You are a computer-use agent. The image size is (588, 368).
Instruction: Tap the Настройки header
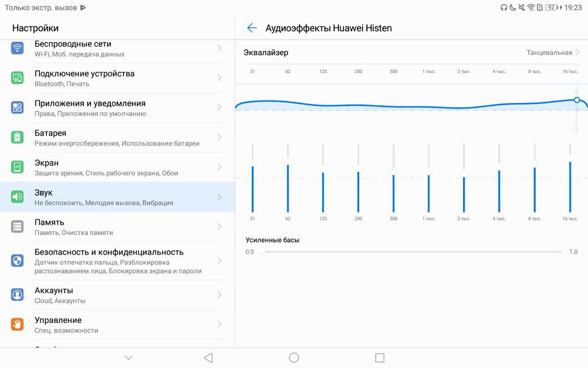pyautogui.click(x=35, y=28)
